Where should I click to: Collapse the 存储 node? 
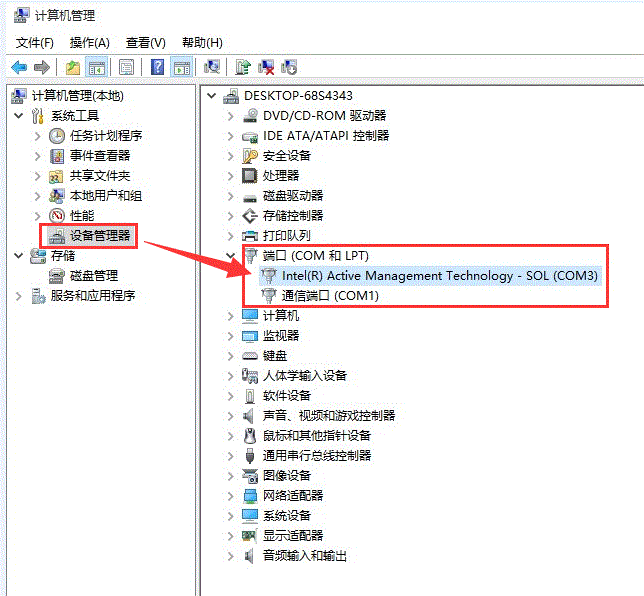coord(18,255)
